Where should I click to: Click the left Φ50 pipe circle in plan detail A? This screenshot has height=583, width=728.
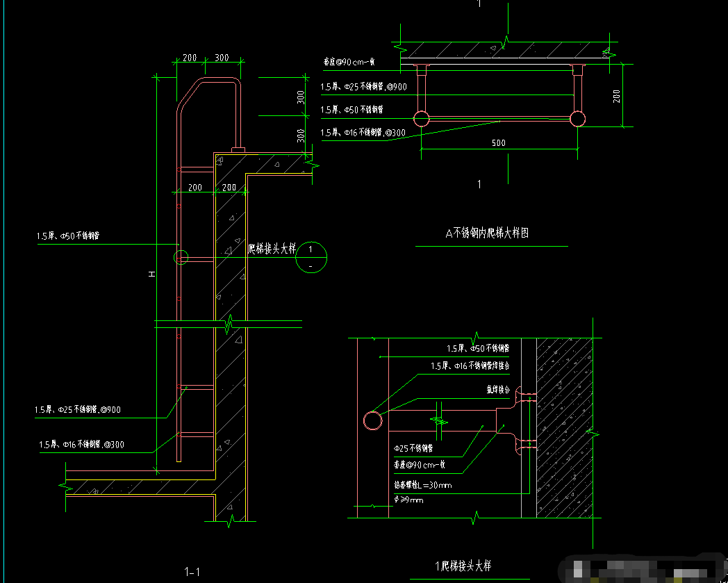click(421, 119)
